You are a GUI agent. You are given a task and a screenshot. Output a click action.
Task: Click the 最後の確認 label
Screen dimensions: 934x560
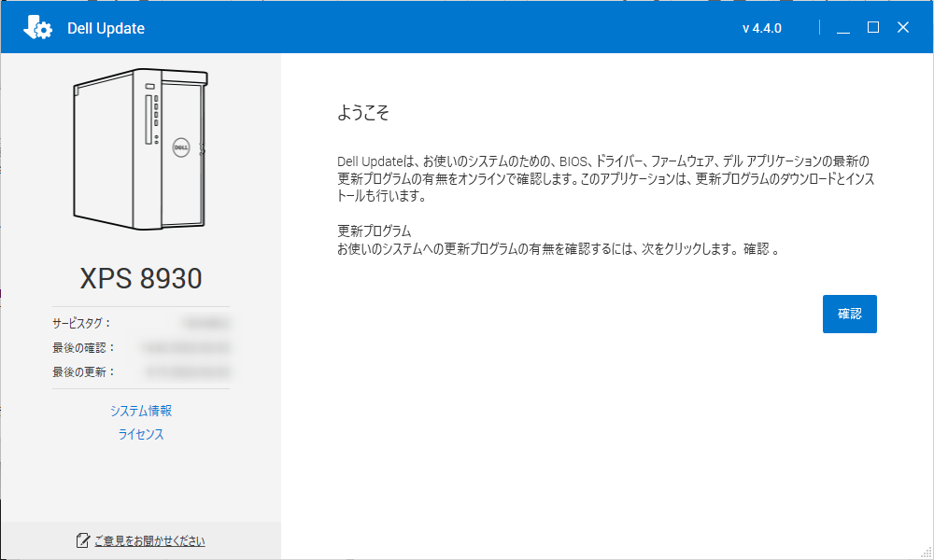[83, 347]
